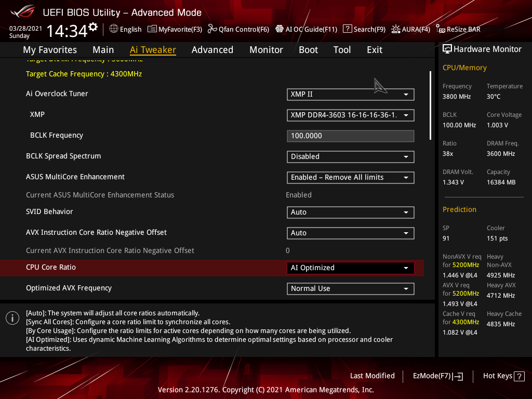Click the Prediction section heading
Viewport: 532px width, 399px height.
(x=459, y=210)
